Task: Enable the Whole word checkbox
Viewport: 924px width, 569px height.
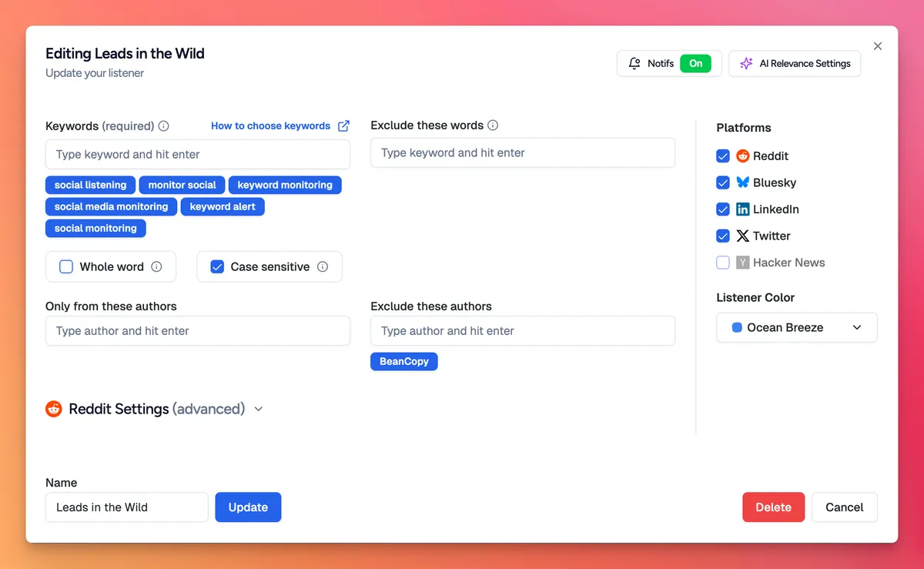Action: point(66,266)
